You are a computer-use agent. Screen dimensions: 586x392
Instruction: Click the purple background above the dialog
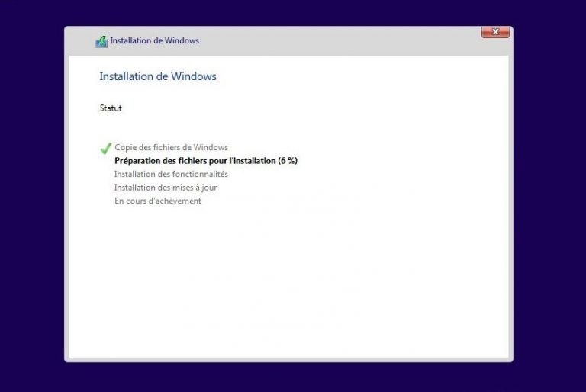tap(293, 12)
